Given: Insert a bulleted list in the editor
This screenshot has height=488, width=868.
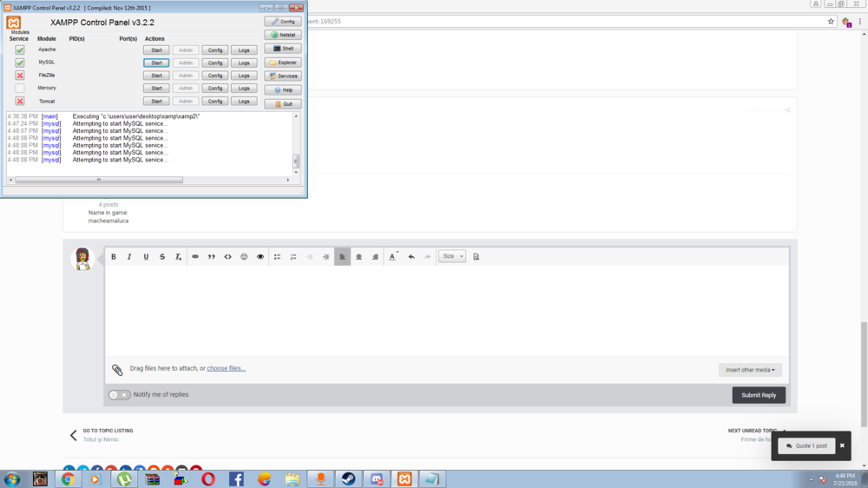Looking at the screenshot, I should [278, 256].
